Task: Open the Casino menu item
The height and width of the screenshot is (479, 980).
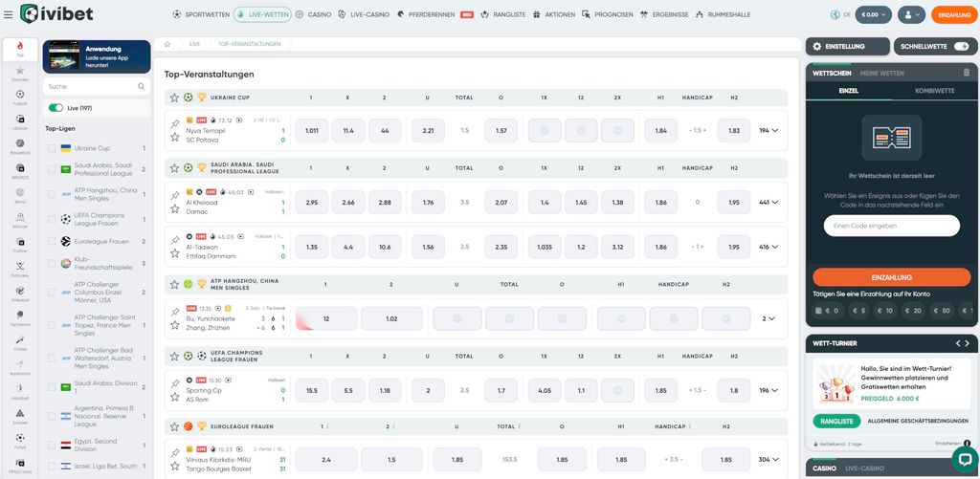Action: coord(313,14)
